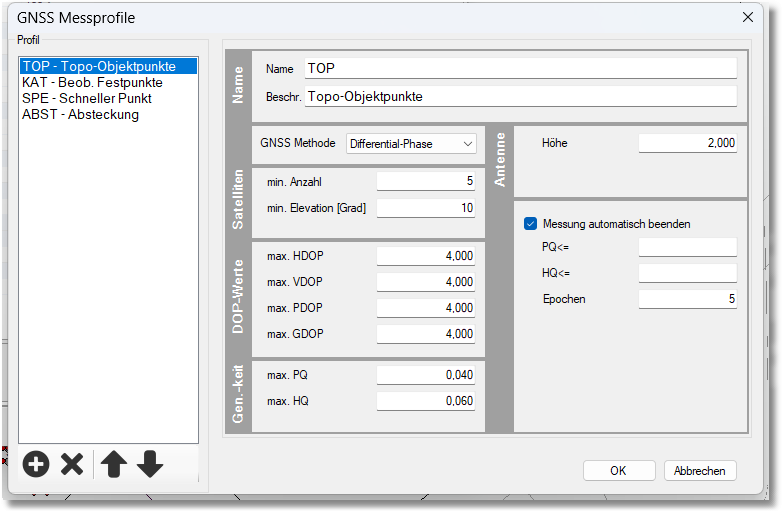The image size is (783, 514).
Task: Move profile down with arrow icon
Action: [150, 464]
